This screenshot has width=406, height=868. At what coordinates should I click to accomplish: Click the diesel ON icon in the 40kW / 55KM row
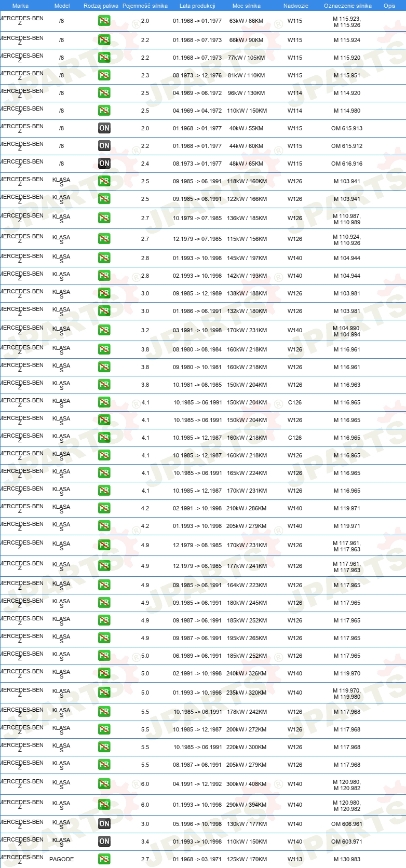(x=104, y=128)
